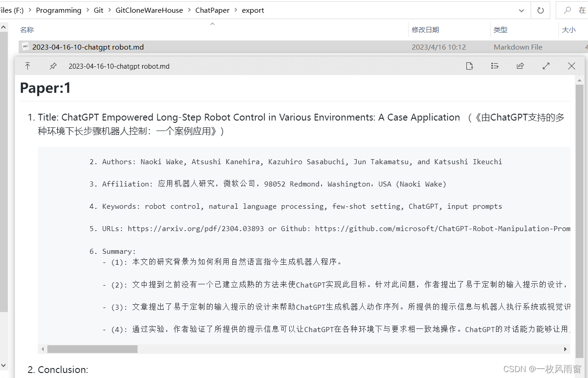
Task: Navigate to the Git folder via breadcrumb
Action: 98,10
